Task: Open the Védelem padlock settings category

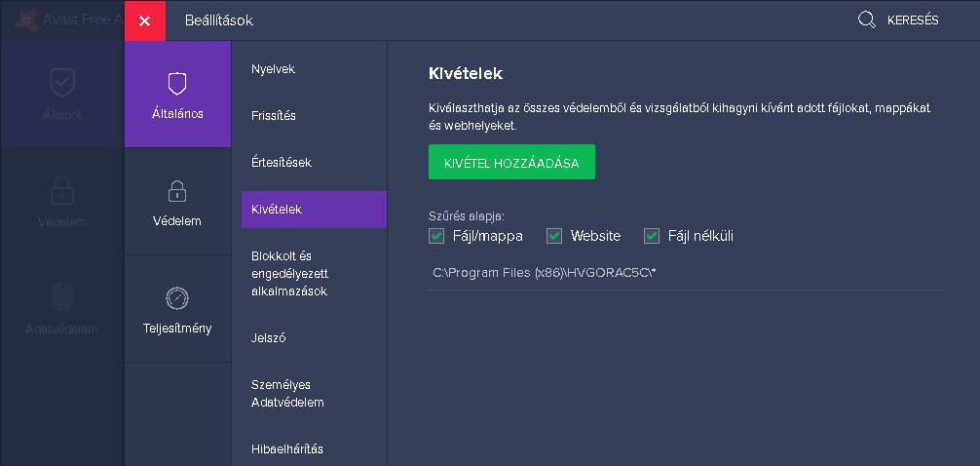Action: click(177, 202)
